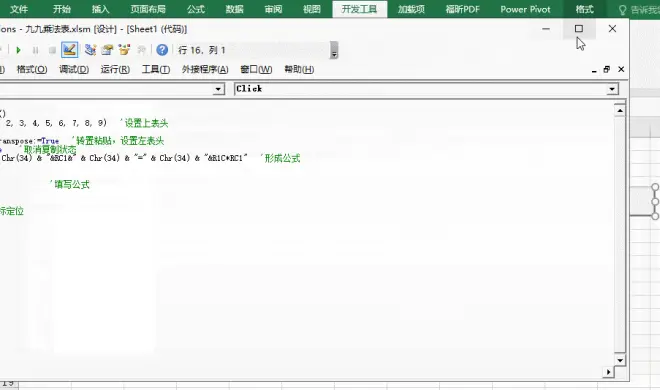This screenshot has height=390, width=660.
Task: Open VBA Help question mark icon
Action: pyautogui.click(x=162, y=50)
